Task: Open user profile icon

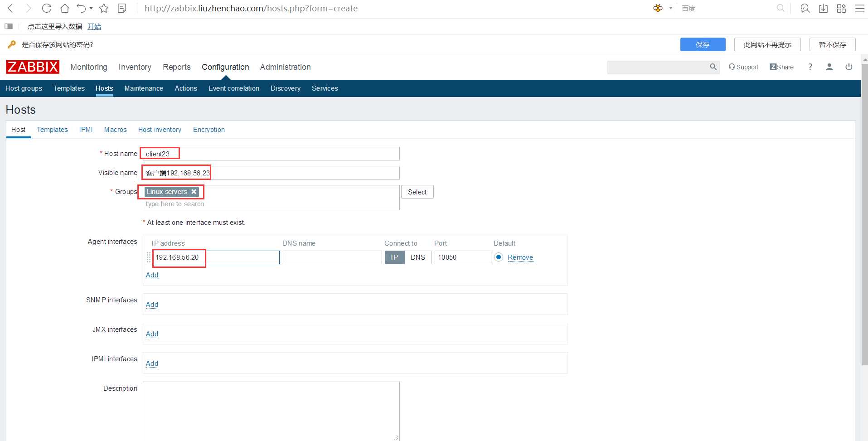Action: [x=829, y=67]
